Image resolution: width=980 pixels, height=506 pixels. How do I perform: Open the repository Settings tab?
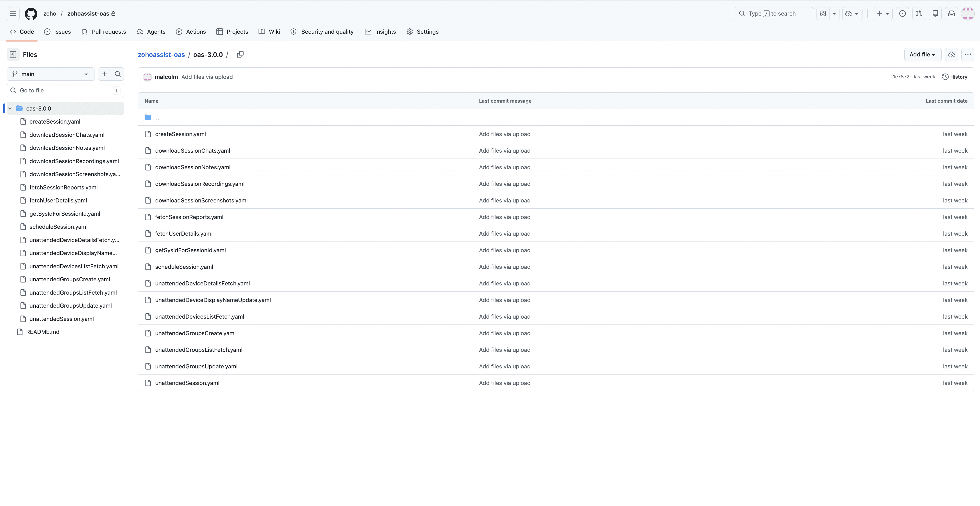tap(422, 32)
